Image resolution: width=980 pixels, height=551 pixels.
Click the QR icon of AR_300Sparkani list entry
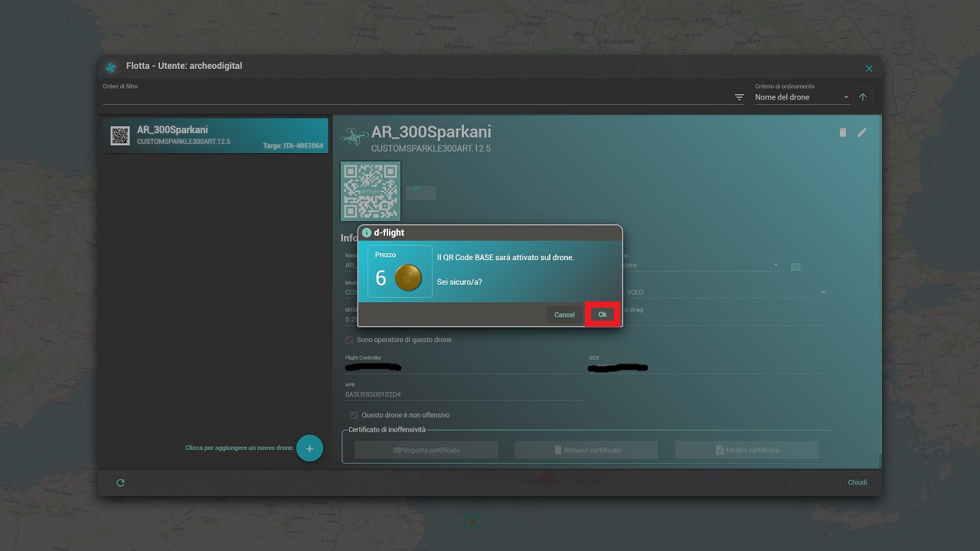pyautogui.click(x=120, y=135)
